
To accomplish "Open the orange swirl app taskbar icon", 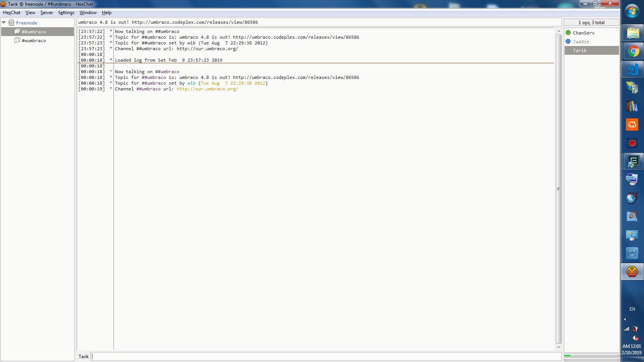I will [632, 124].
